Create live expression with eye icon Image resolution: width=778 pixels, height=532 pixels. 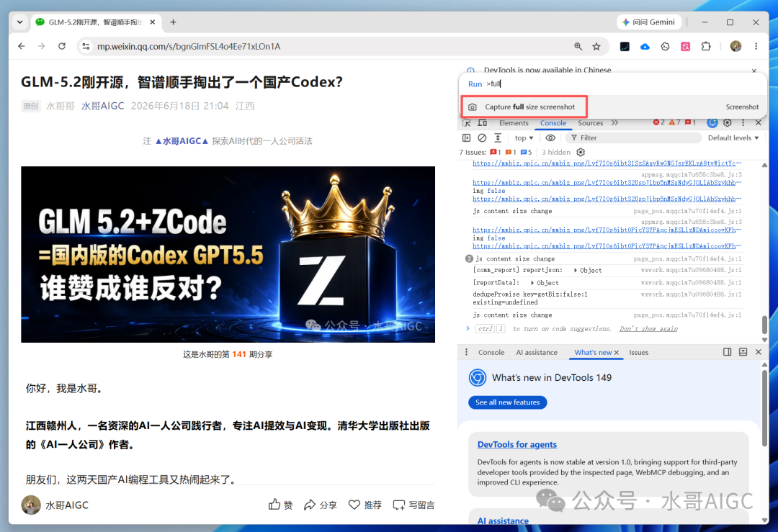click(x=550, y=137)
